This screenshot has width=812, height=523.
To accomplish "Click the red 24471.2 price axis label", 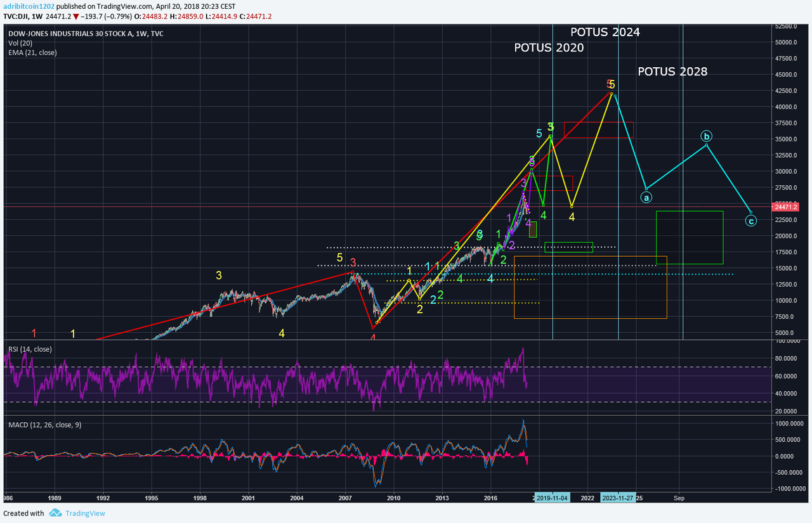I will 785,207.
